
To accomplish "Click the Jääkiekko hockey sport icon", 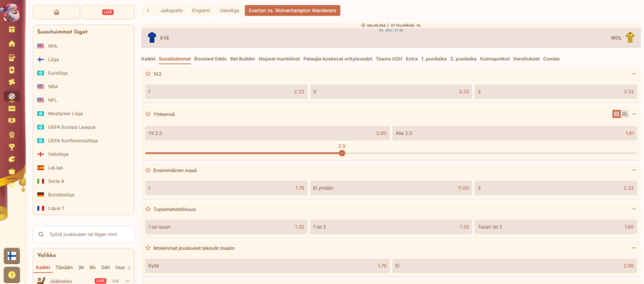I will tap(41, 281).
